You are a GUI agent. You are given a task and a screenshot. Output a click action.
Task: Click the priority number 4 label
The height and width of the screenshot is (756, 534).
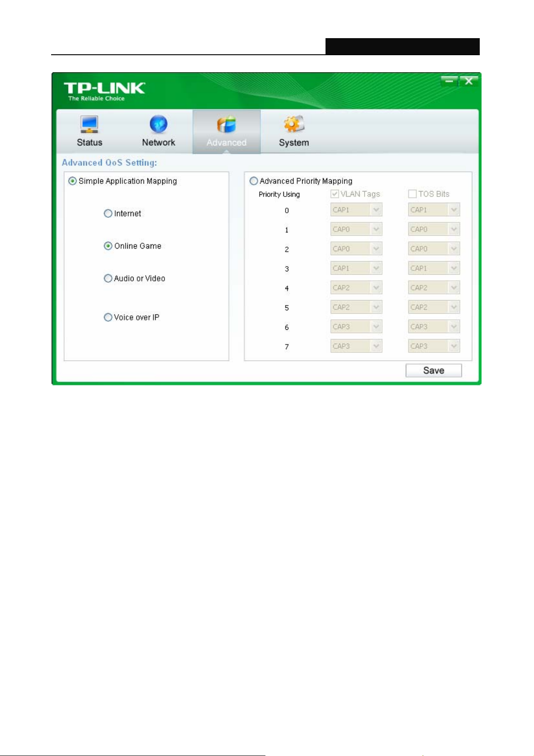[x=287, y=288]
